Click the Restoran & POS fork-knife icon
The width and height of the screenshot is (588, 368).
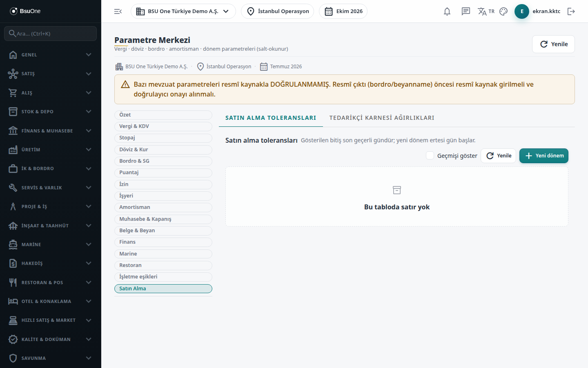[x=13, y=283]
